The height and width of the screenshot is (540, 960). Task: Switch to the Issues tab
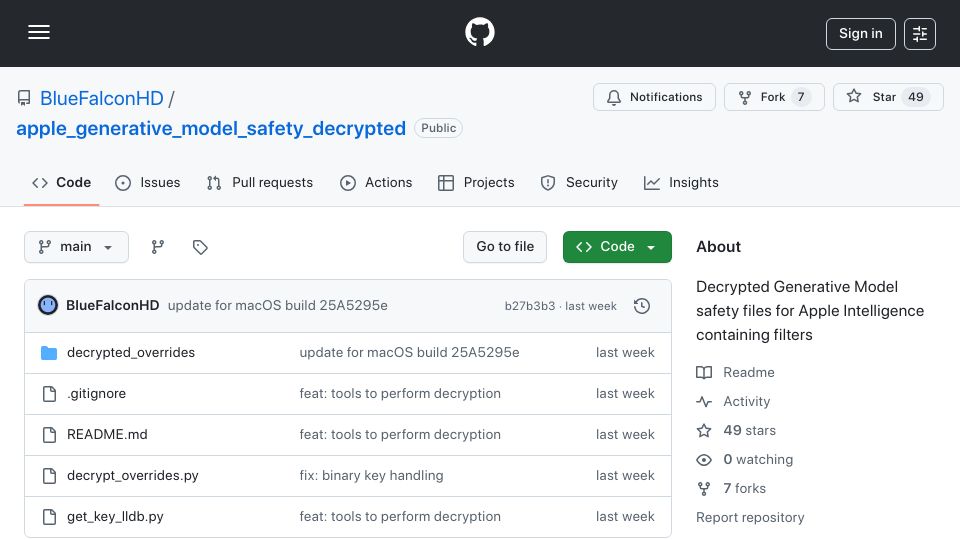point(148,182)
